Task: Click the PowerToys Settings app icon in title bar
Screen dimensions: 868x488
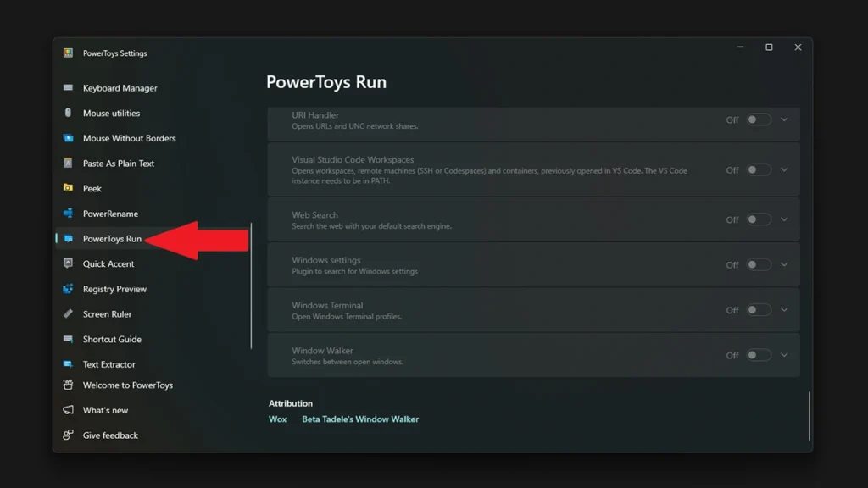Action: tap(68, 53)
